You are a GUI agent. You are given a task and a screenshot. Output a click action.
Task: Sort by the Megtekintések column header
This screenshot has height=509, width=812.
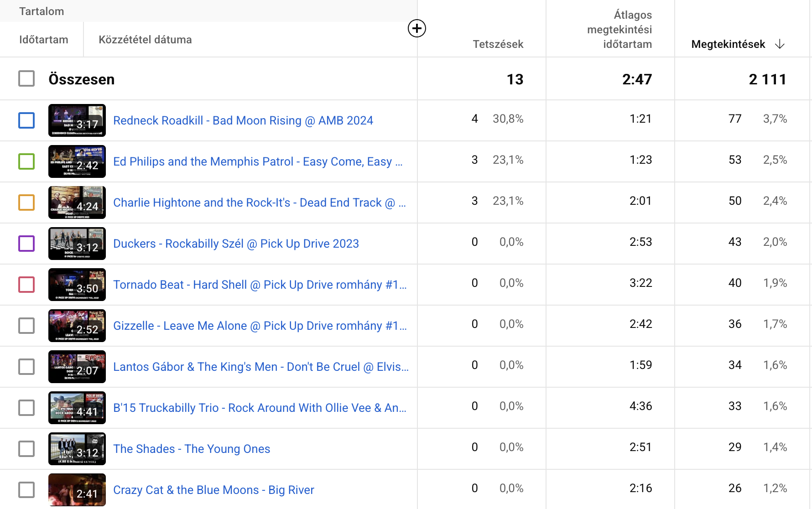coord(728,44)
